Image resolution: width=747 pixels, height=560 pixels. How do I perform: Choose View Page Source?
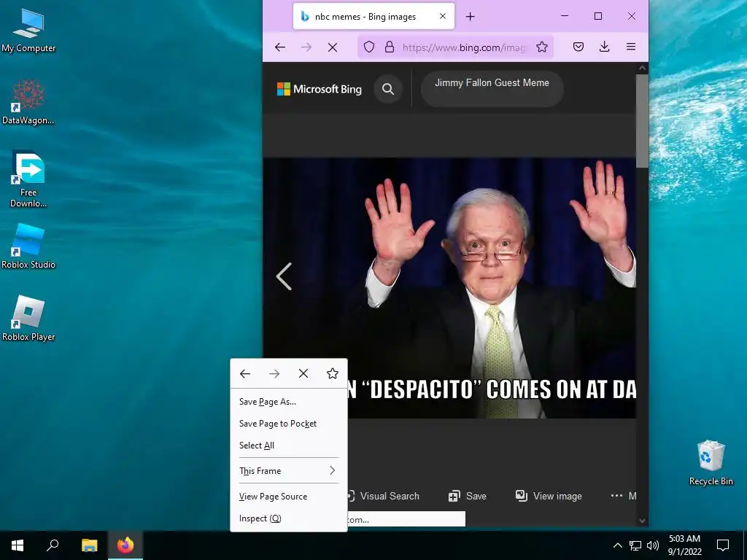pyautogui.click(x=289, y=497)
